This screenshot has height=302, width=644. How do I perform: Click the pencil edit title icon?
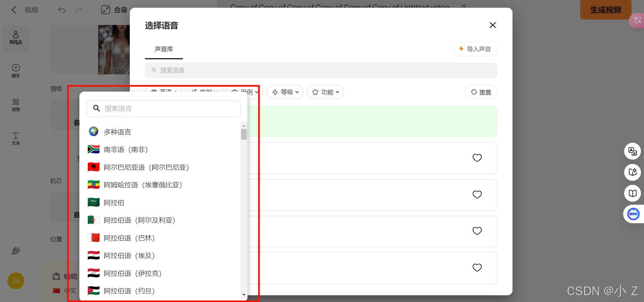click(x=463, y=6)
